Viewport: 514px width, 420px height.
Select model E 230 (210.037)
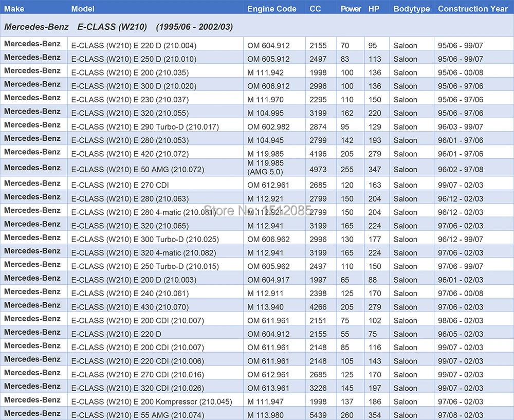130,99
